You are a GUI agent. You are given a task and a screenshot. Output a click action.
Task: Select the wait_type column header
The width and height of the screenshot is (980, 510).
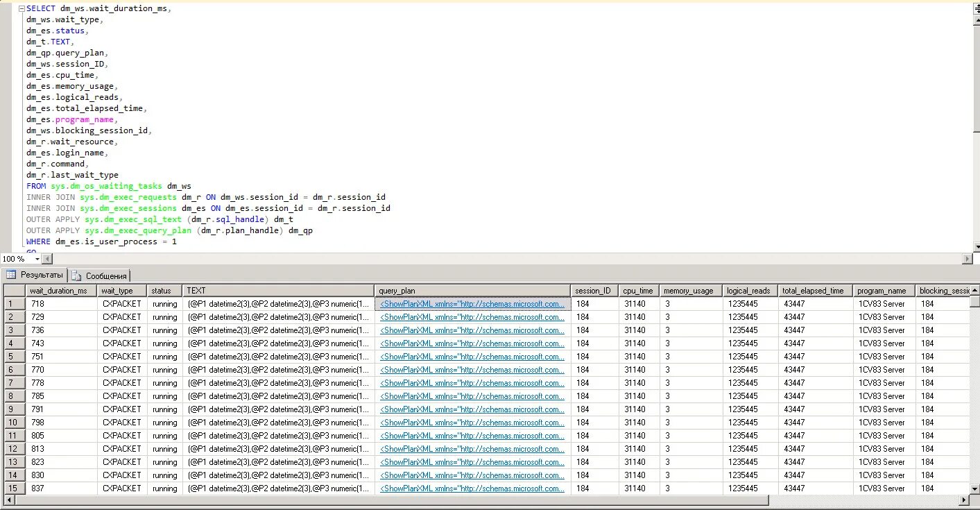click(122, 291)
